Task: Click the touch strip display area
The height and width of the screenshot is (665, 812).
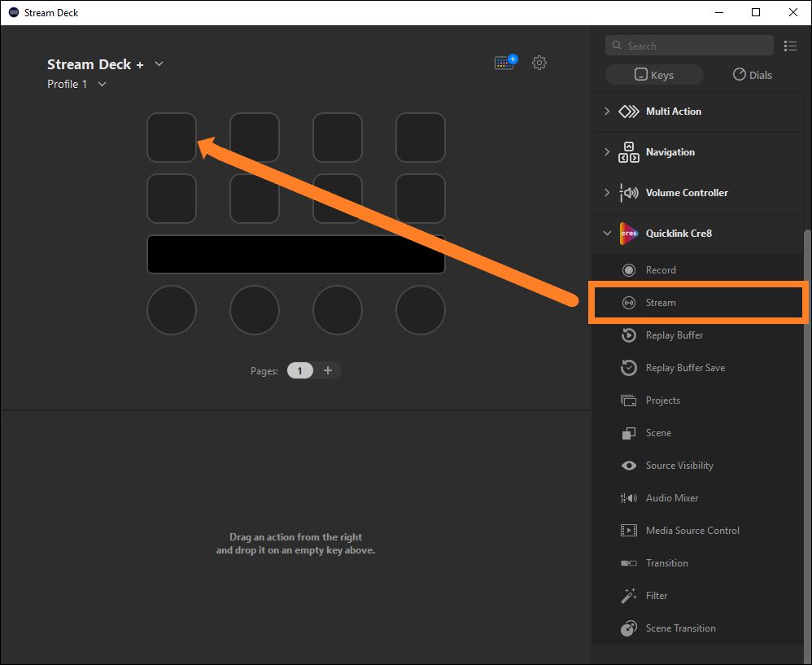Action: [295, 254]
